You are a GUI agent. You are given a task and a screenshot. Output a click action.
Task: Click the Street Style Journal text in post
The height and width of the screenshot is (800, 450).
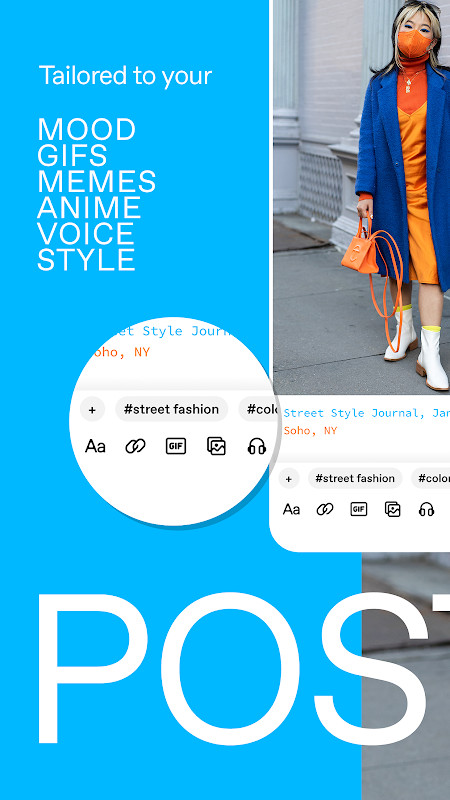[x=367, y=413]
